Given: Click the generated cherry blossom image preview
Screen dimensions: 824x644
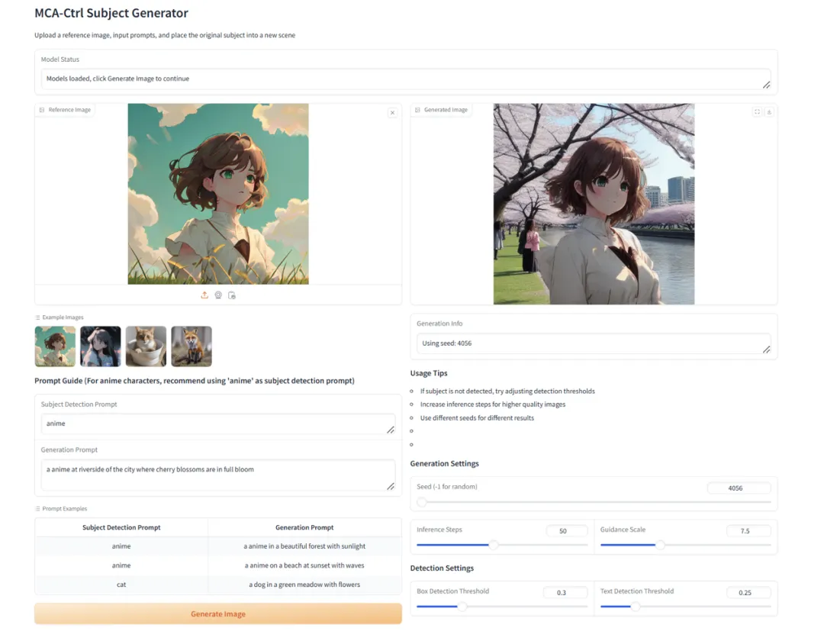Looking at the screenshot, I should (x=594, y=204).
